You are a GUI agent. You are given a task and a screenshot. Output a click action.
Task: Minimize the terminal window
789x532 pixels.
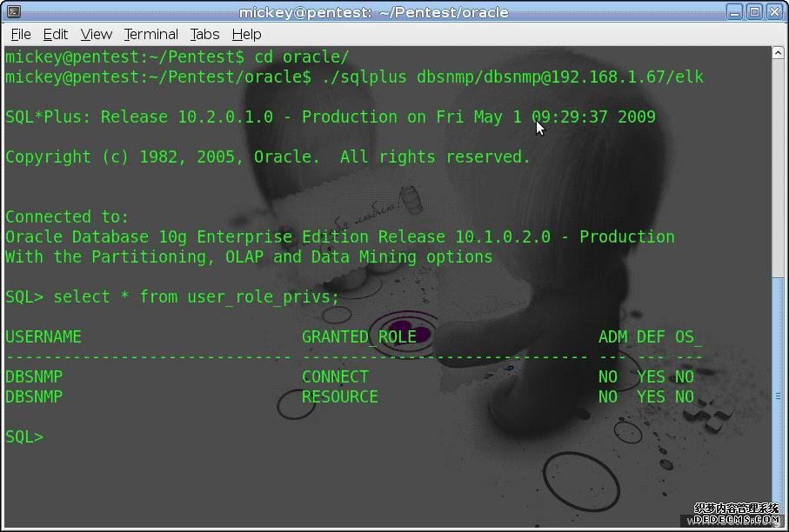click(733, 12)
